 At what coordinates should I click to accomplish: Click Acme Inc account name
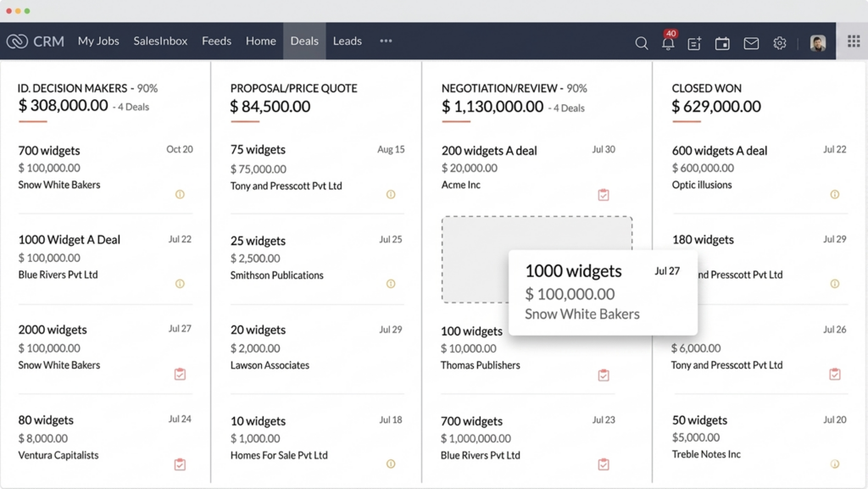tap(460, 185)
